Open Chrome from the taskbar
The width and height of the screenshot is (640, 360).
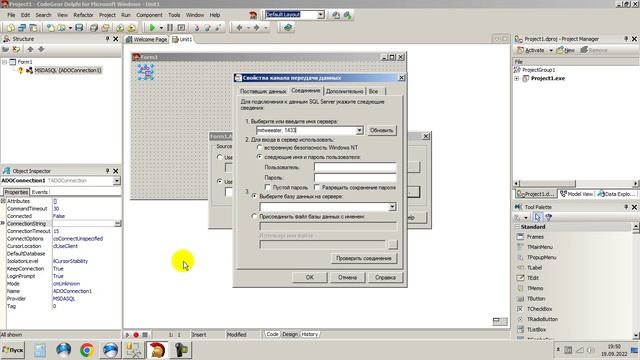[87, 350]
